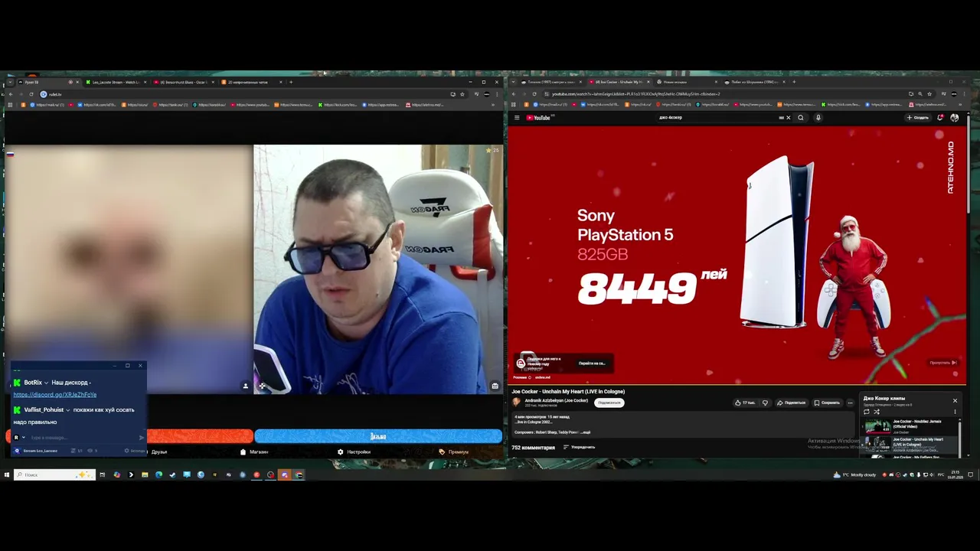Expand the video description box
The width and height of the screenshot is (980, 551).
pyautogui.click(x=681, y=425)
